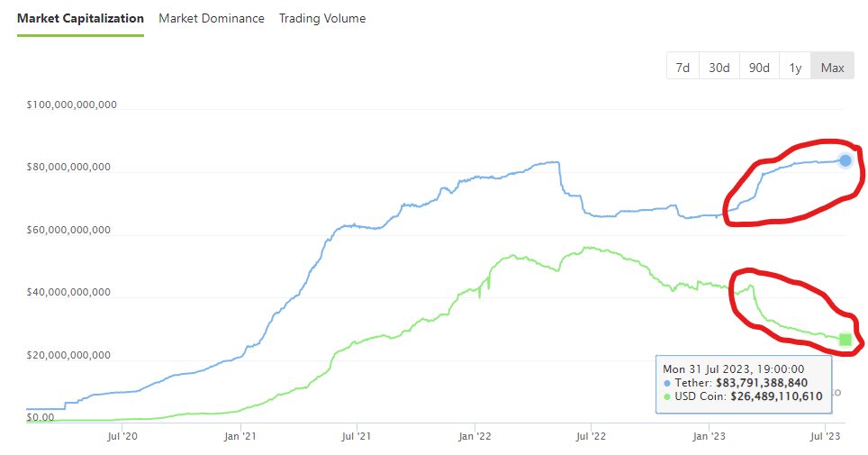Choose the 30d time range
This screenshot has height=455, width=868.
tap(719, 67)
